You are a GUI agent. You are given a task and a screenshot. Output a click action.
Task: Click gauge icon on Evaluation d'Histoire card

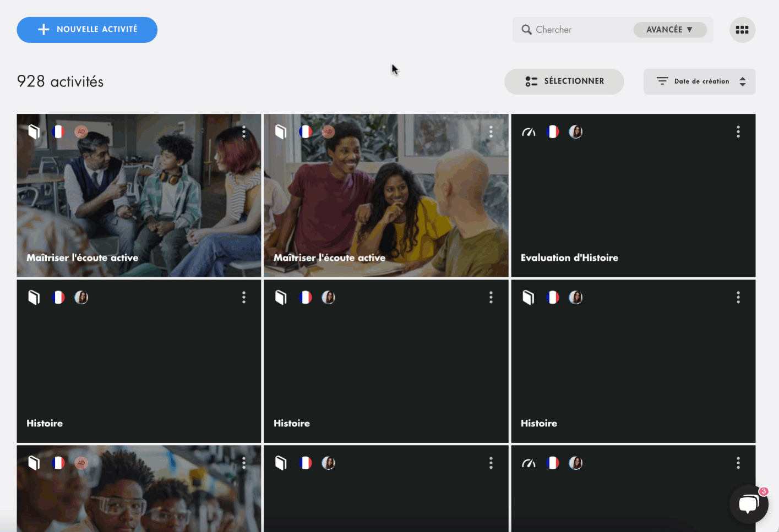529,132
